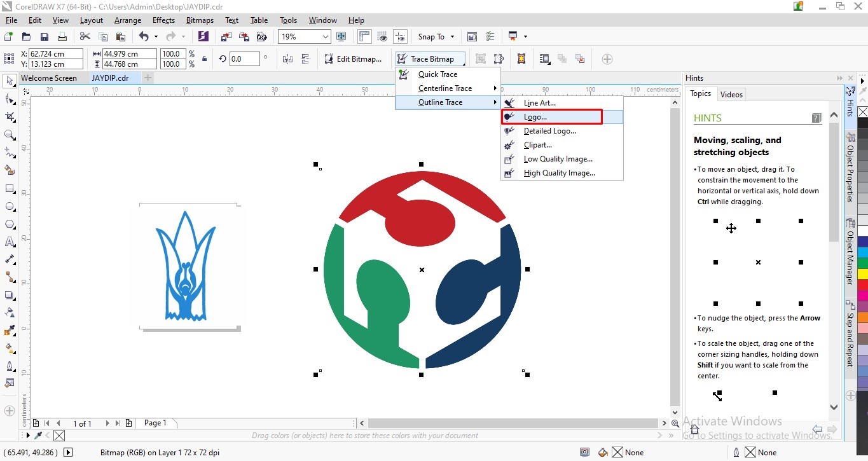Screen dimensions: 868x461
Task: Pick the magenta swatch in color palette
Action: pos(862,295)
